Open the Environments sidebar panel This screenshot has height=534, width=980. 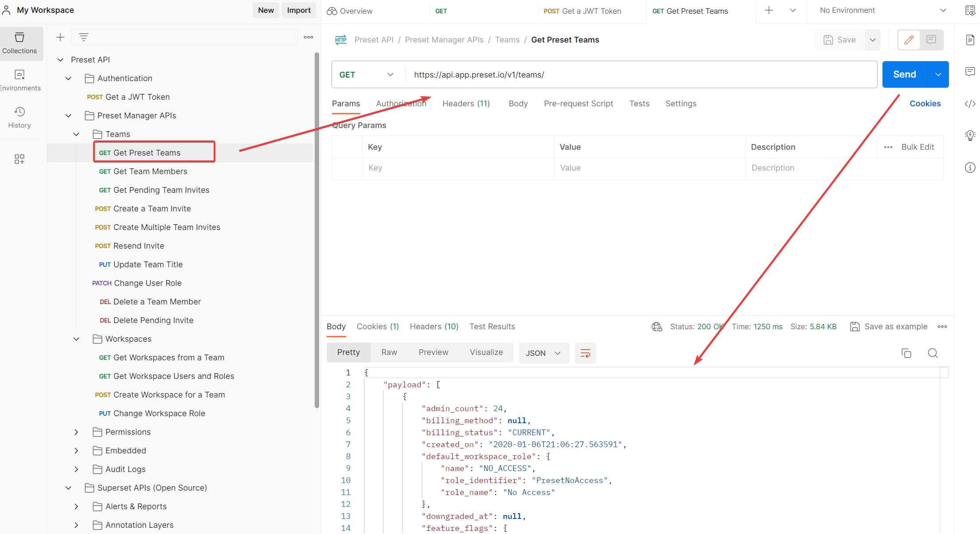(x=20, y=80)
